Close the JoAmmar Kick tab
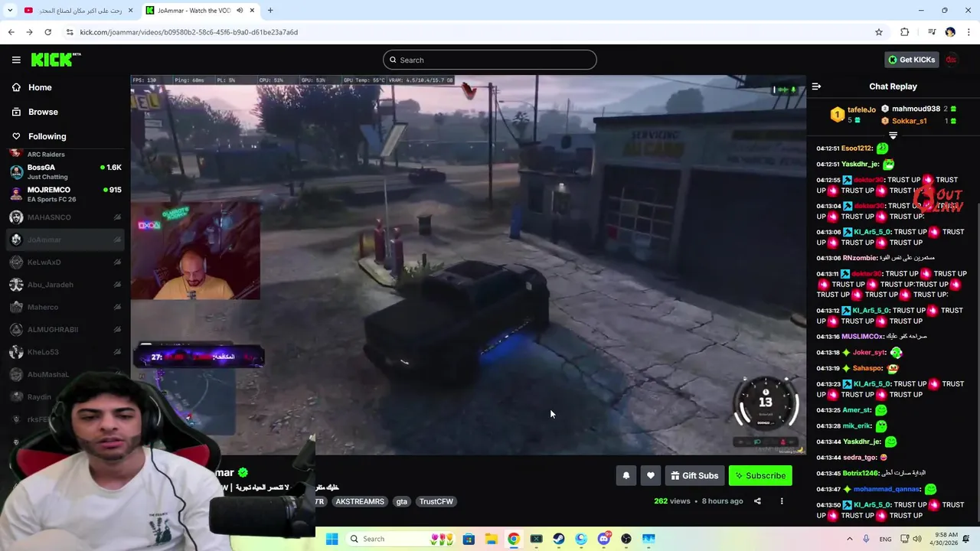This screenshot has width=980, height=551. [x=252, y=11]
